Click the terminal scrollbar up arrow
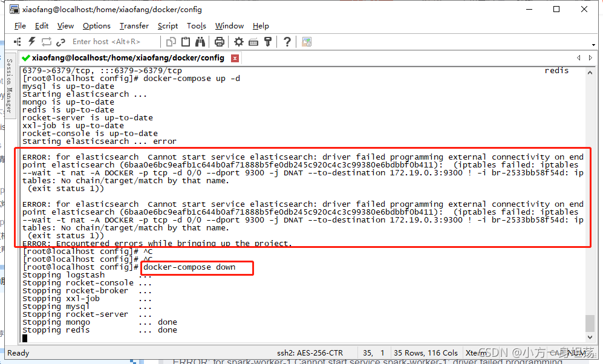 pos(590,73)
